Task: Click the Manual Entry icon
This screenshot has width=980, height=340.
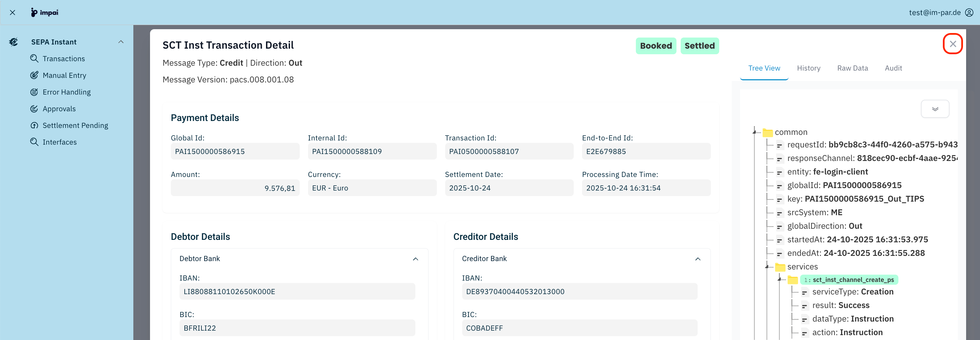Action: (34, 75)
